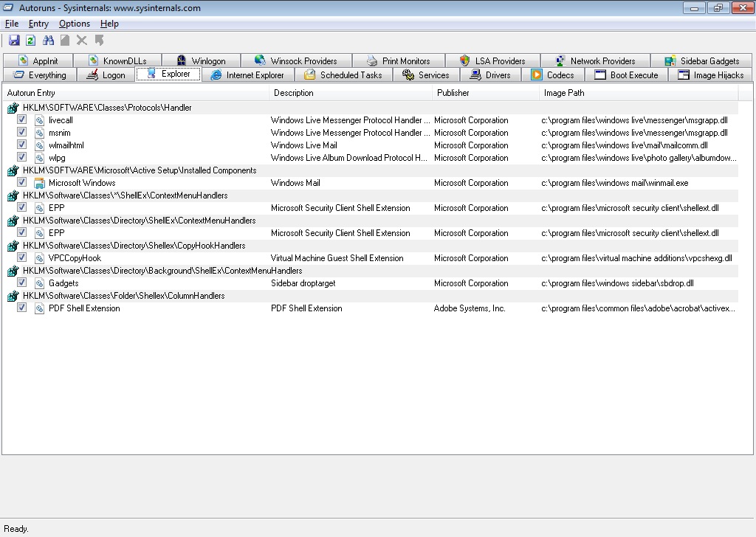
Task: Switch to the Network Providers tab
Action: click(x=595, y=60)
